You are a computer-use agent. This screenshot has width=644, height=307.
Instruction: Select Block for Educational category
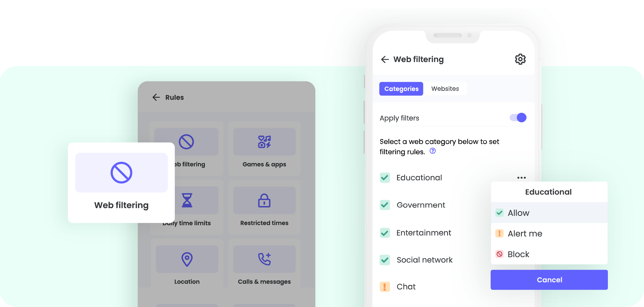point(518,254)
